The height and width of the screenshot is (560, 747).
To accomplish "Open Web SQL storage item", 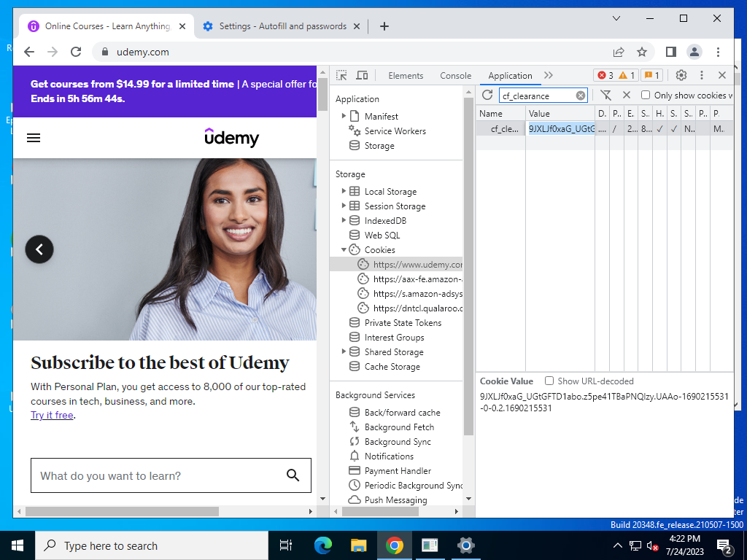I will pos(382,235).
